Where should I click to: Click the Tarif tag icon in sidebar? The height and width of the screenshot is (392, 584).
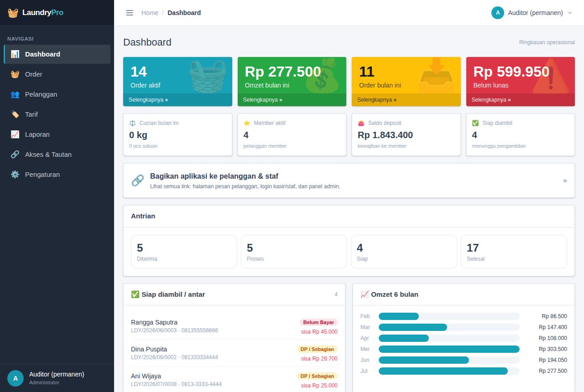(x=15, y=114)
